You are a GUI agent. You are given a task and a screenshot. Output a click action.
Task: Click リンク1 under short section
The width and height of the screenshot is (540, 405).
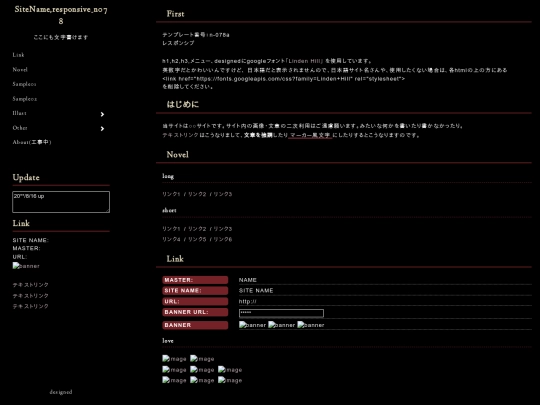(x=171, y=229)
